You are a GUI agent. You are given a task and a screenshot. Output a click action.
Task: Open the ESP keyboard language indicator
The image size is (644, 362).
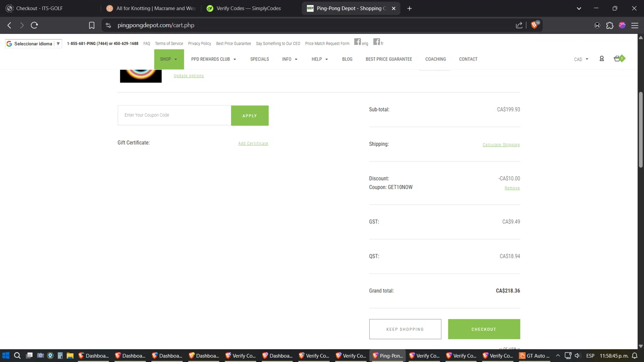590,356
